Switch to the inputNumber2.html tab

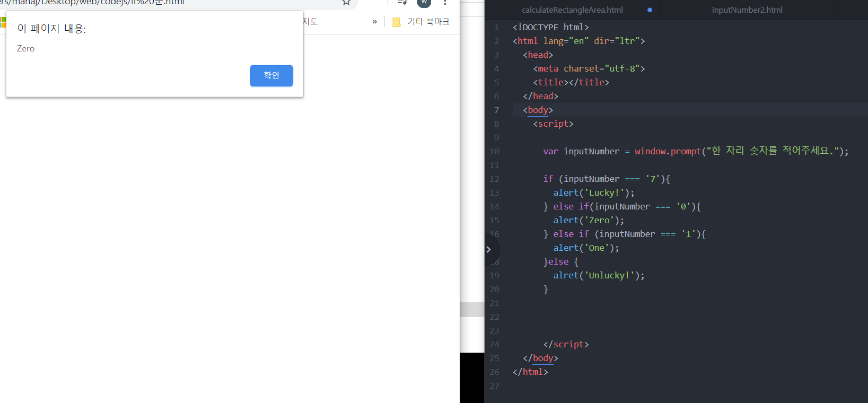point(747,10)
